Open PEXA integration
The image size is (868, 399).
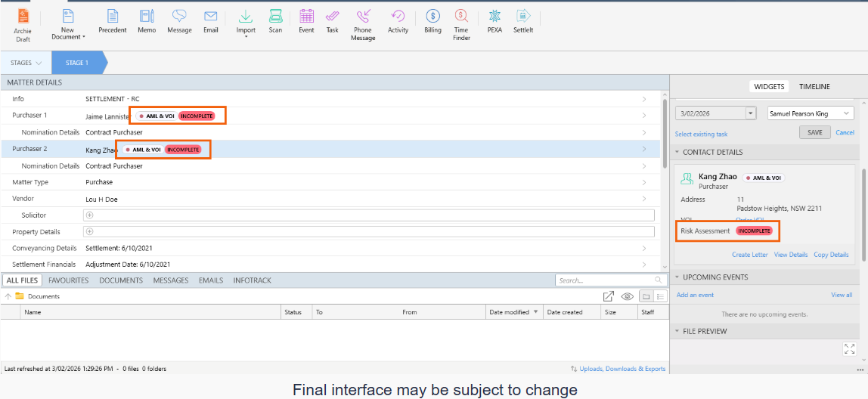(495, 22)
